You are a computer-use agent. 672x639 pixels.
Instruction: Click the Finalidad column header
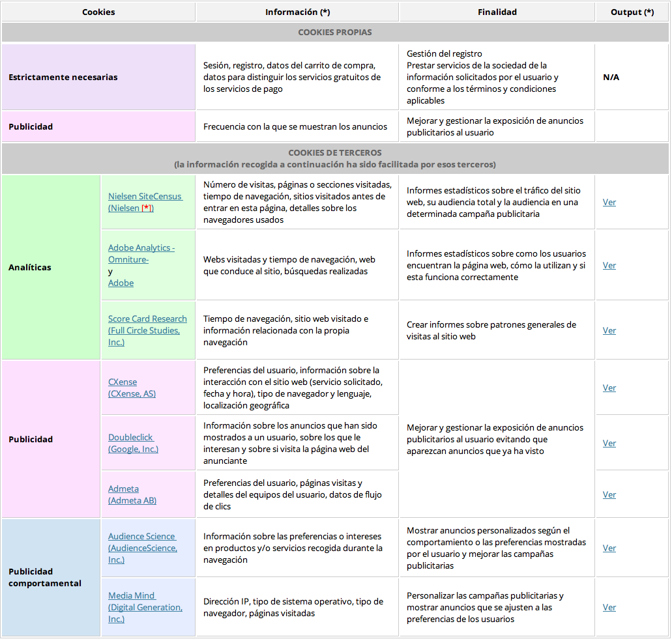coord(497,12)
